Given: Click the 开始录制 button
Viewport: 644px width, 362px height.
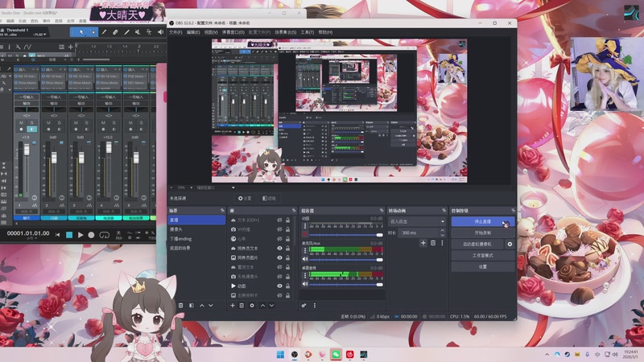Looking at the screenshot, I should coord(482,232).
